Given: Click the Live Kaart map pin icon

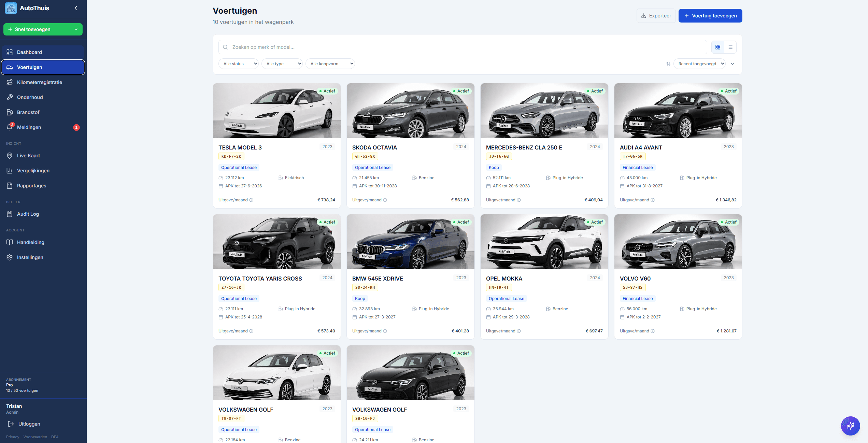Looking at the screenshot, I should (10, 156).
